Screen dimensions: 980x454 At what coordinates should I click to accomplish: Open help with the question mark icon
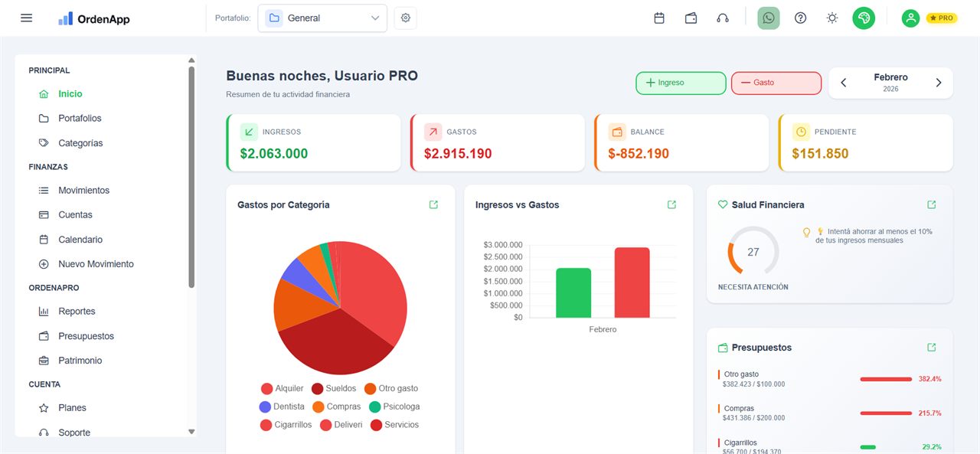point(800,17)
